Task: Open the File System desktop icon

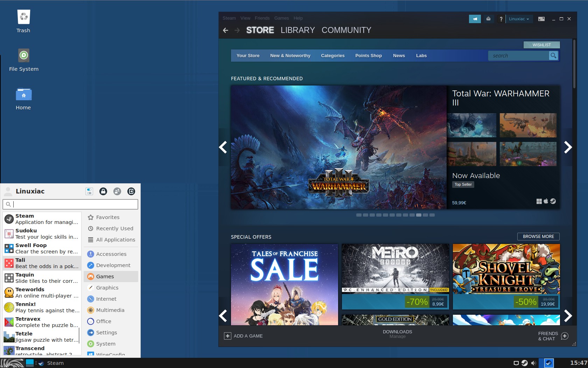Action: (x=23, y=60)
